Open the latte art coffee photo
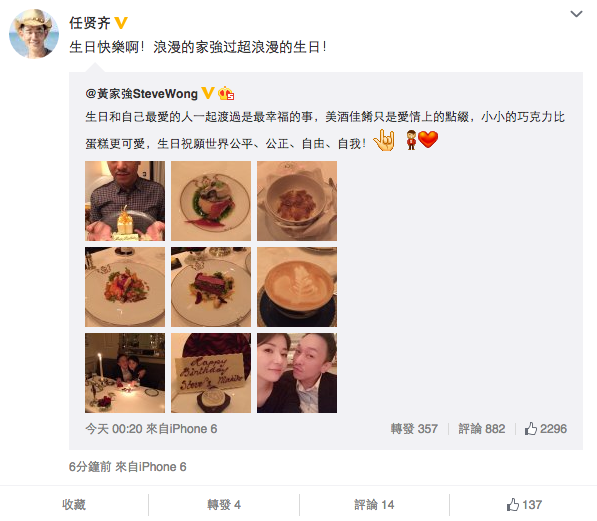Screen dimensions: 597x521 point(297,287)
